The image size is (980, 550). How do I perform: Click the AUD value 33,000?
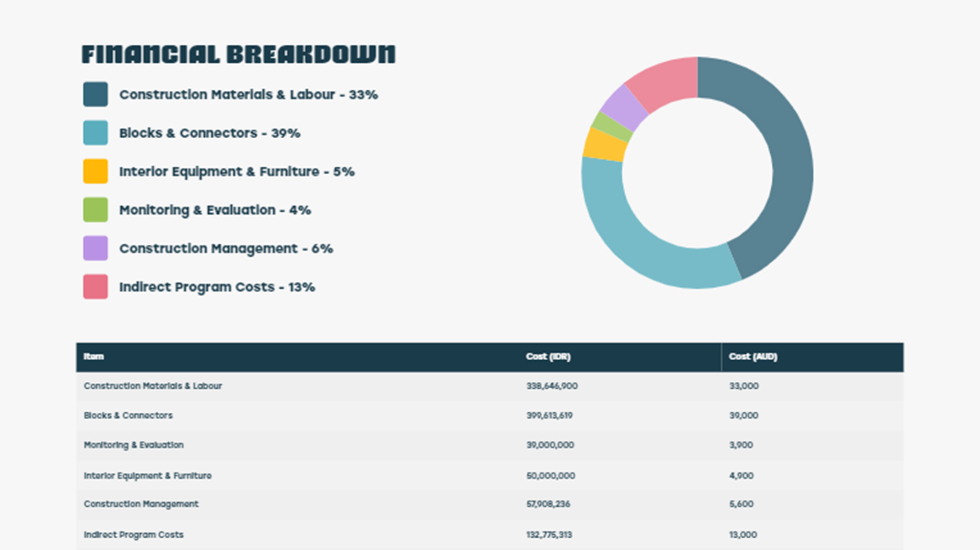tap(744, 386)
